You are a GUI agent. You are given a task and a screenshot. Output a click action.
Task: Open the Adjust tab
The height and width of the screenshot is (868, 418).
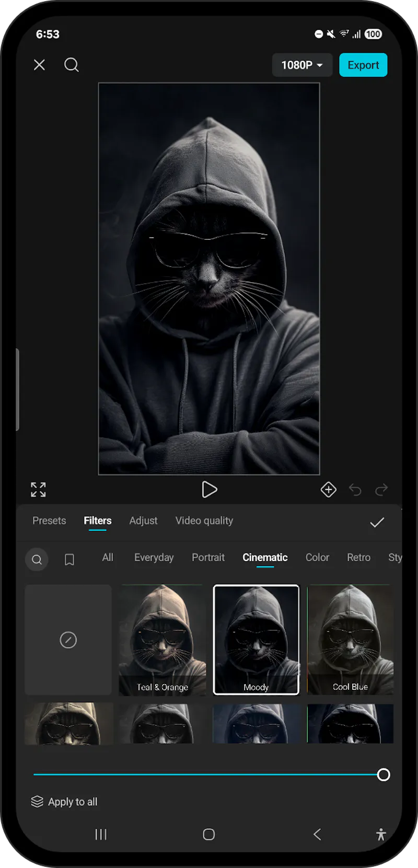[143, 520]
